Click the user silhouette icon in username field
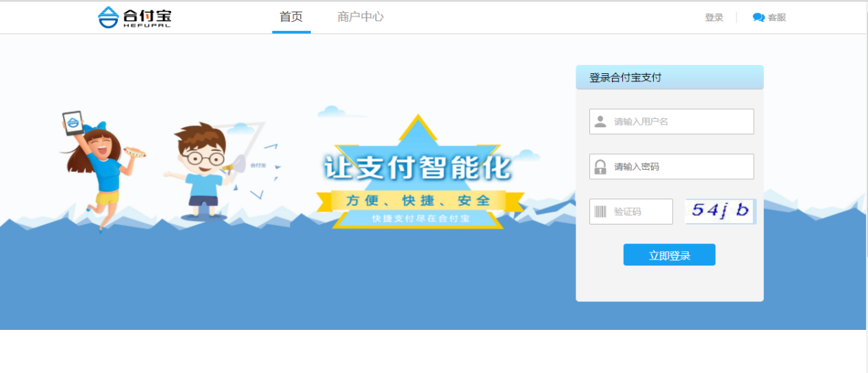 coord(600,122)
